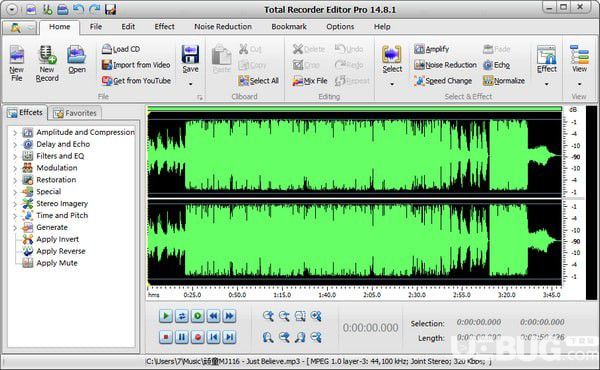Screen dimensions: 600x370
Task: Click the green Play button
Action: [x=166, y=316]
